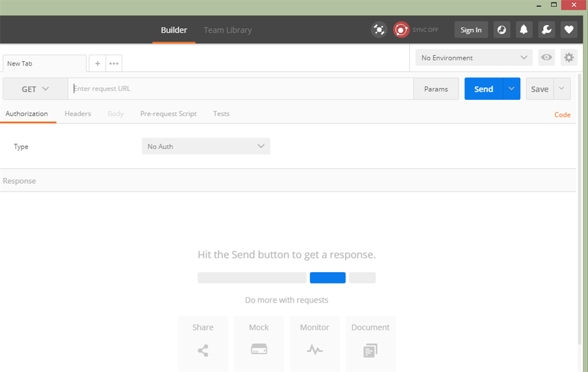This screenshot has width=588, height=372.
Task: Toggle the red Sync status icon
Action: click(x=401, y=30)
